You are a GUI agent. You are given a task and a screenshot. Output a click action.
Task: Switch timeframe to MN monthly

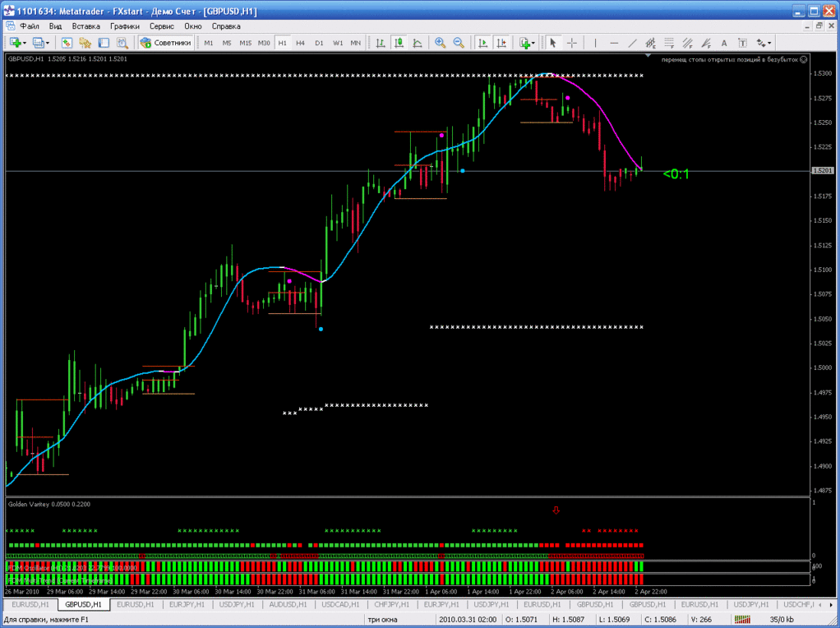[355, 43]
